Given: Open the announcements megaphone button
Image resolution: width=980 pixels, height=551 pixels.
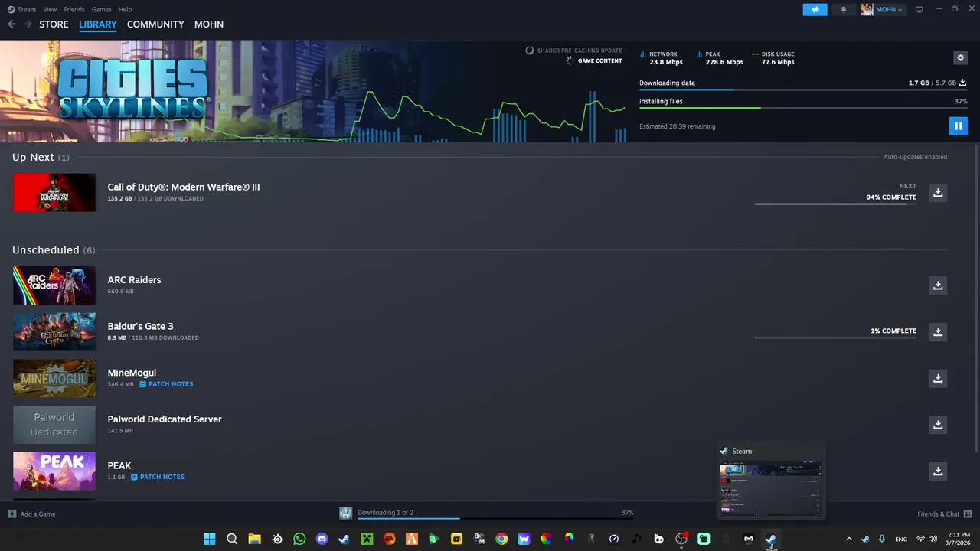Looking at the screenshot, I should point(815,9).
